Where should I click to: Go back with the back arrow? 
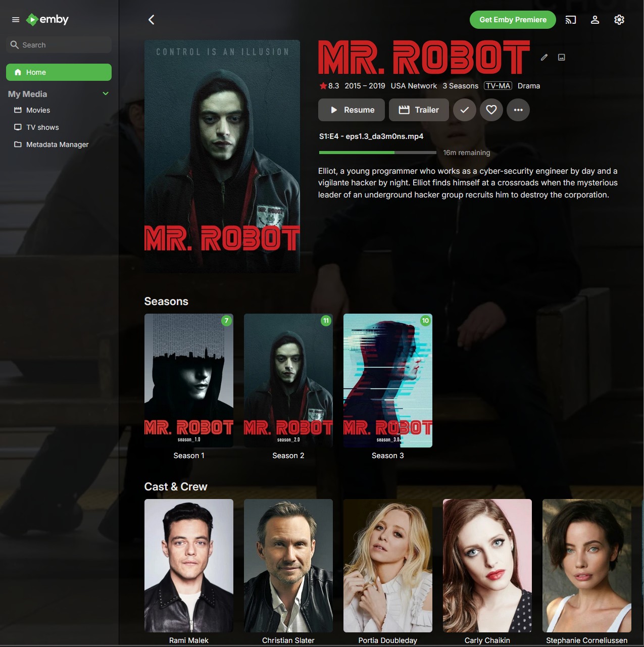tap(151, 20)
